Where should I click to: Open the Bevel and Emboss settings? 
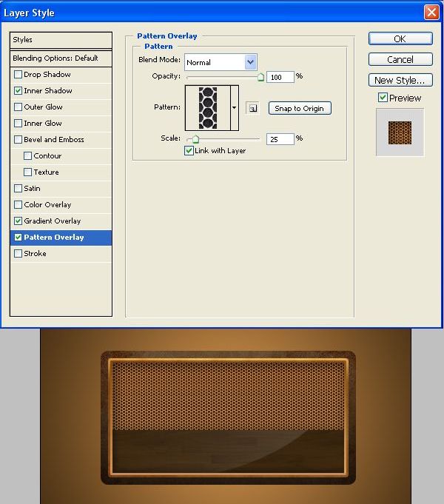pos(54,140)
